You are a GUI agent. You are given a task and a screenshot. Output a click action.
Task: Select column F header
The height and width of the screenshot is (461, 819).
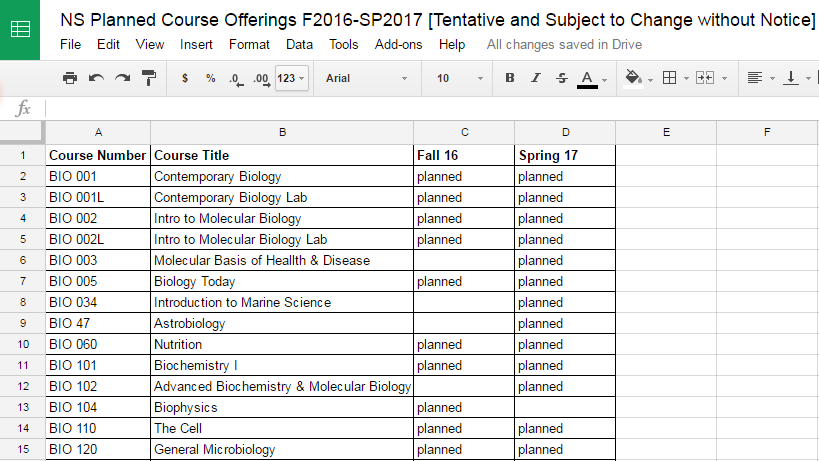767,133
